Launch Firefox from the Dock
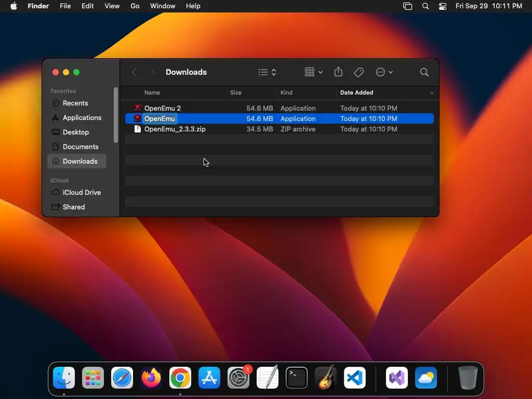The height and width of the screenshot is (399, 532). coord(151,378)
